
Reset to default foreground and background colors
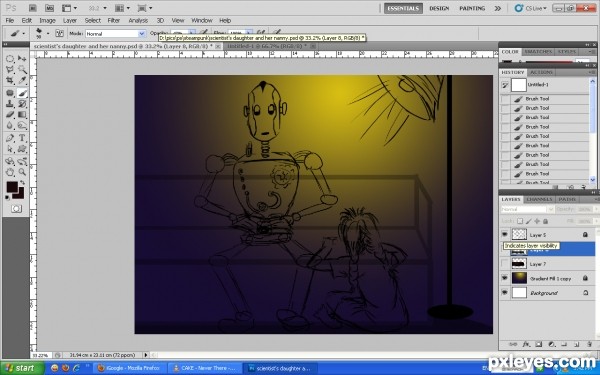8,198
